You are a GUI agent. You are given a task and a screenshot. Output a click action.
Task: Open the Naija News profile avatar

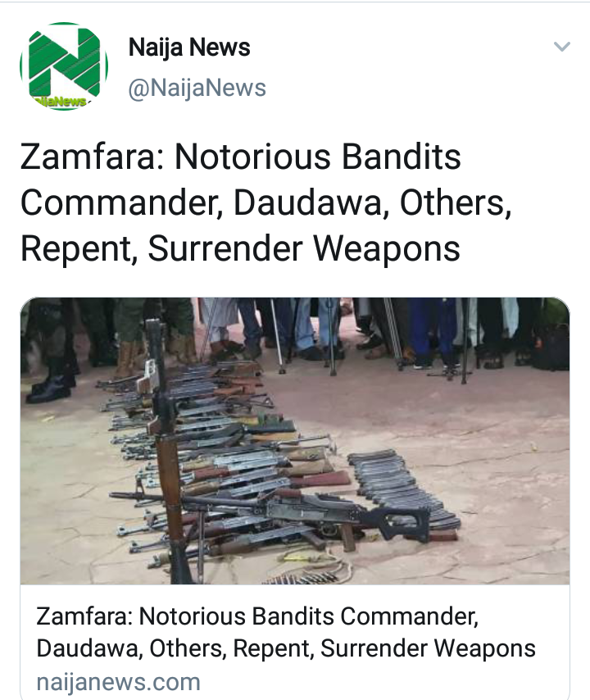tap(64, 66)
